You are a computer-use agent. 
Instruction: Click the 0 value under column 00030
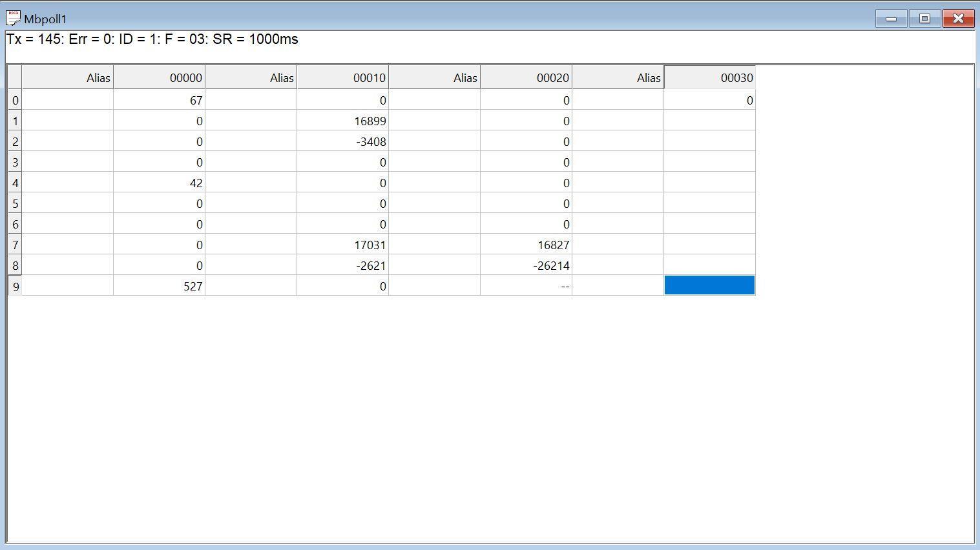coord(709,100)
